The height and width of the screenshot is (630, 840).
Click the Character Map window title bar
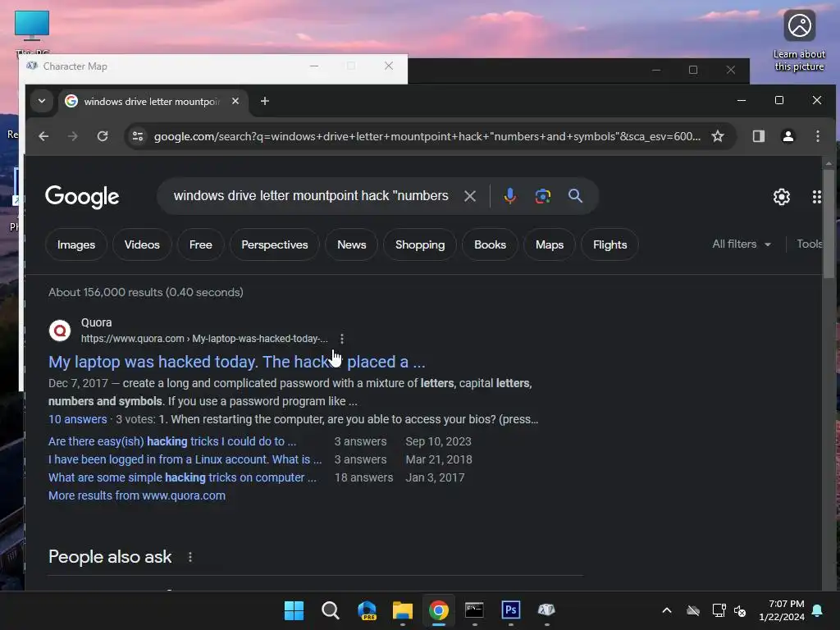tap(213, 66)
